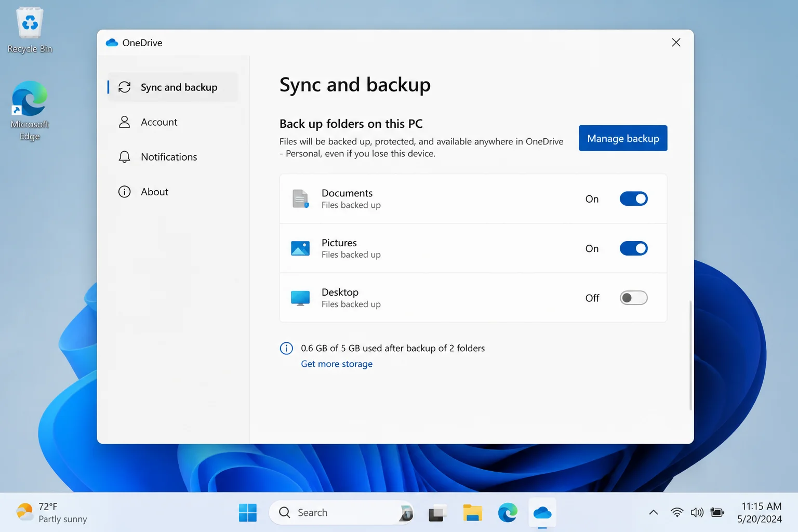Open the weather widget showing 72°F

click(x=51, y=513)
